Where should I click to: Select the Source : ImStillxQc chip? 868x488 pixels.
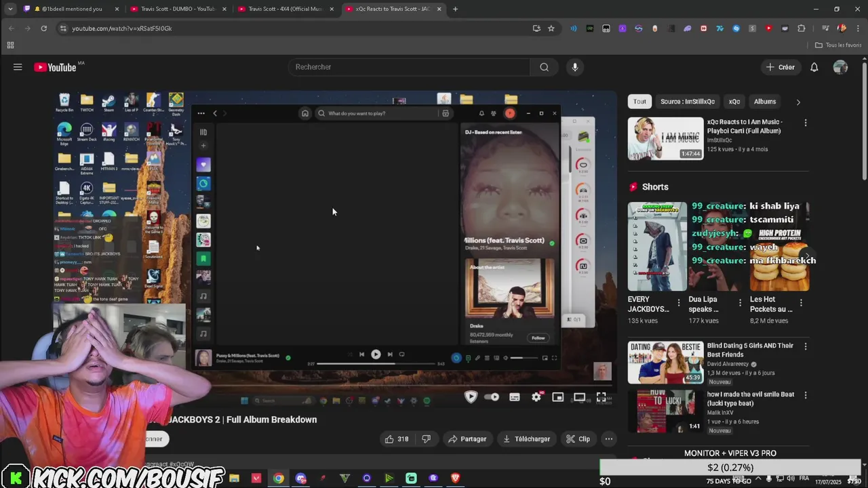688,102
